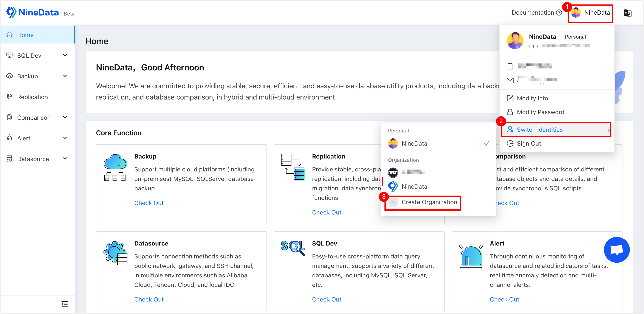Click the Alert siren icon in sidebar

click(x=9, y=138)
